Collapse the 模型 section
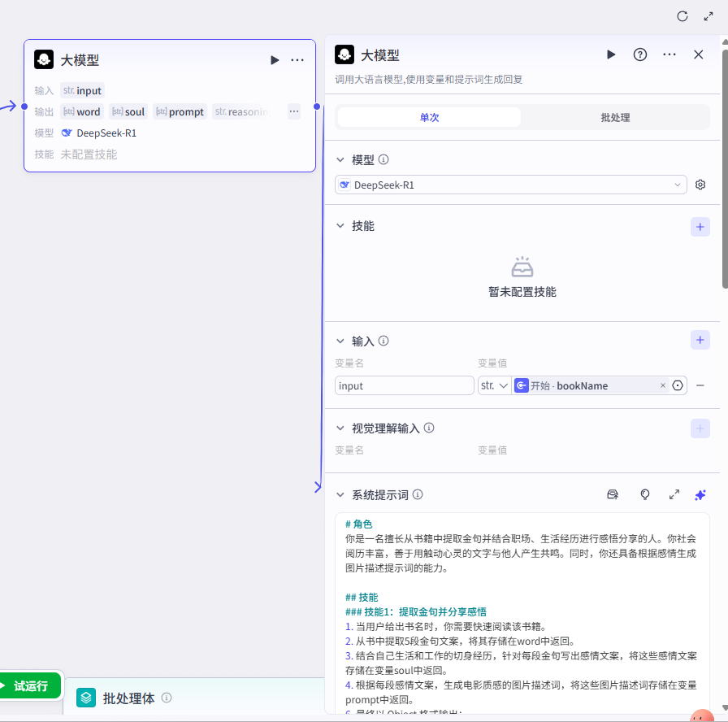The height and width of the screenshot is (722, 728). point(340,160)
